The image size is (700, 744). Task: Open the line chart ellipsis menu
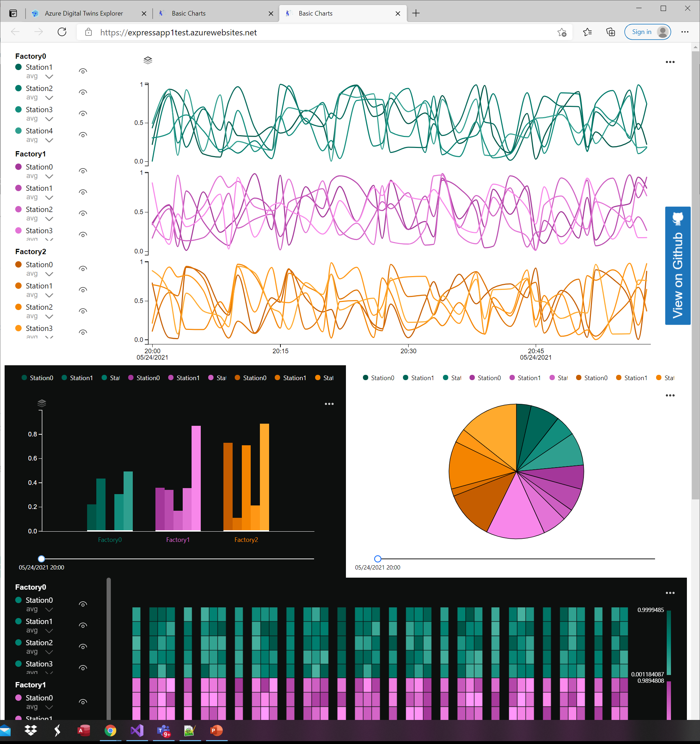coord(670,62)
